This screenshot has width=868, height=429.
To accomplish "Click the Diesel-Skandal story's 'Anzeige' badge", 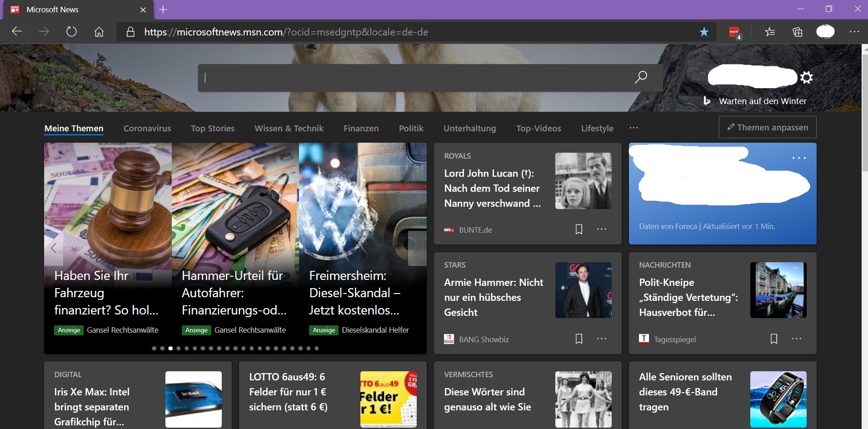I will [x=324, y=330].
